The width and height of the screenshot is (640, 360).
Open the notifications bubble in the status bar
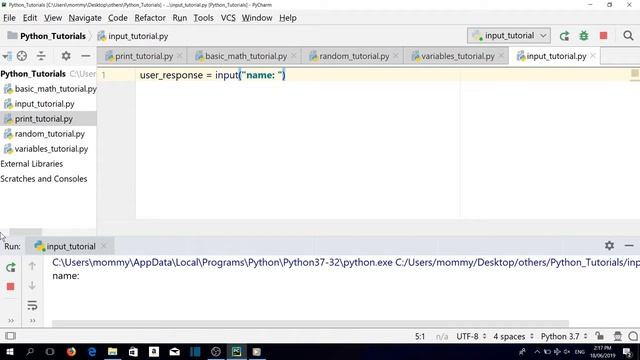pos(633,336)
